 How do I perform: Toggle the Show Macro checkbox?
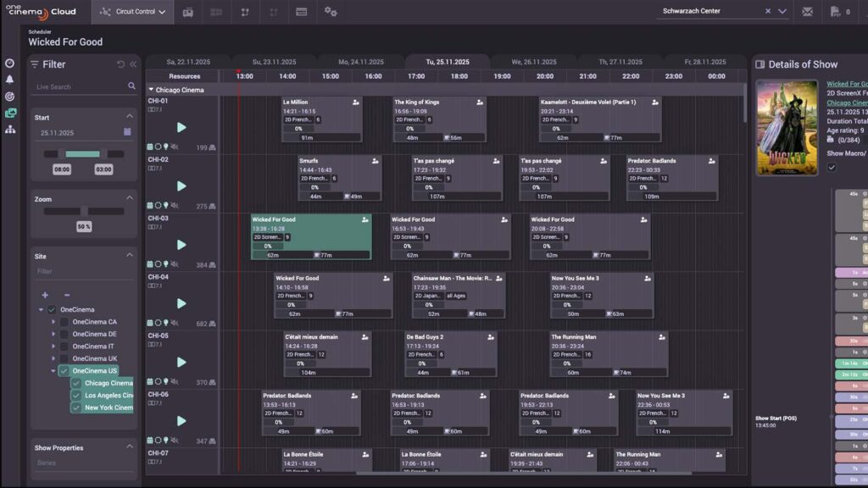(832, 167)
